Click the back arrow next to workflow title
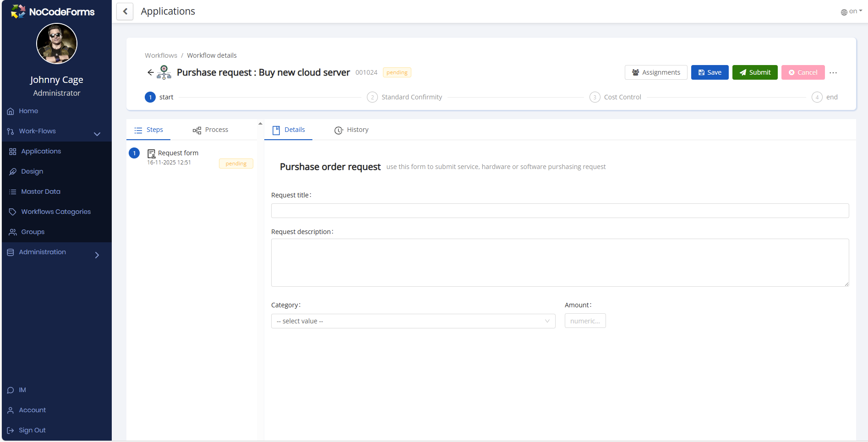868x442 pixels. click(150, 72)
